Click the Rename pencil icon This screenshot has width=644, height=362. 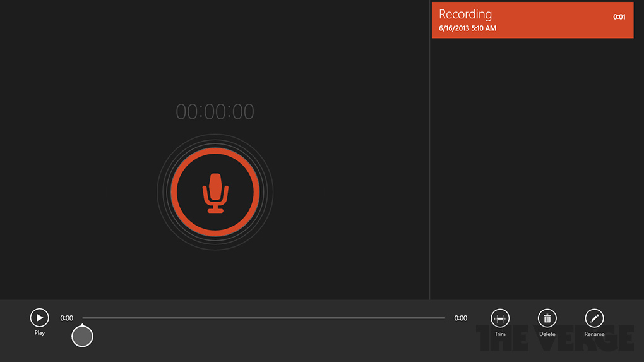pyautogui.click(x=594, y=318)
